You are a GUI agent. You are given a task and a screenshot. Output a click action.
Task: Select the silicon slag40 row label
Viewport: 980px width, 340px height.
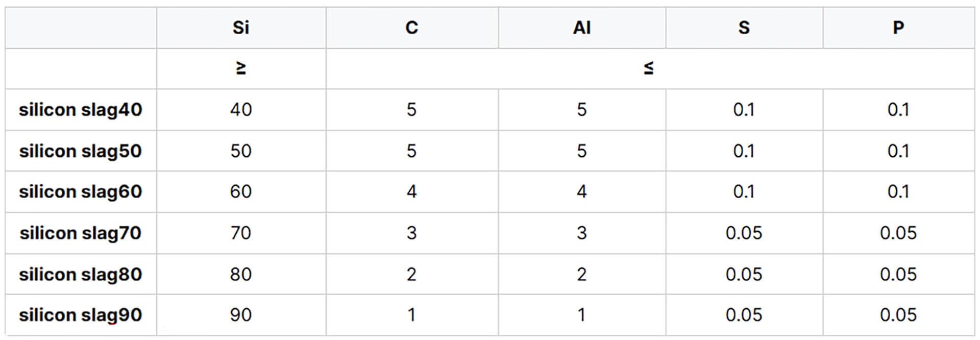[x=81, y=110]
